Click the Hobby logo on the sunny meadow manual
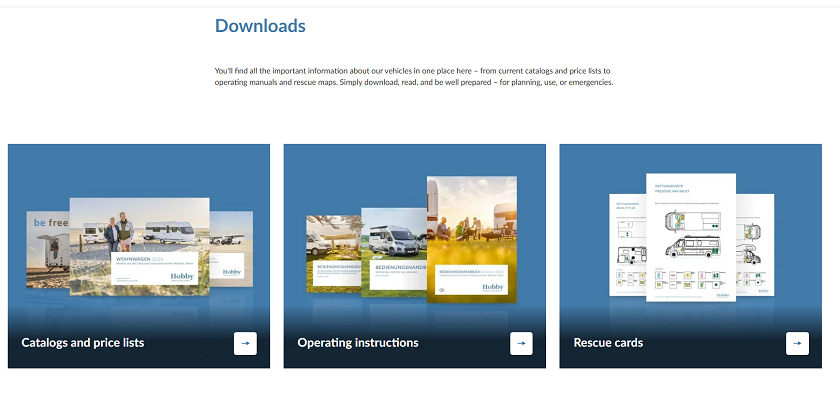Screen dimensions: 840x401 493,287
